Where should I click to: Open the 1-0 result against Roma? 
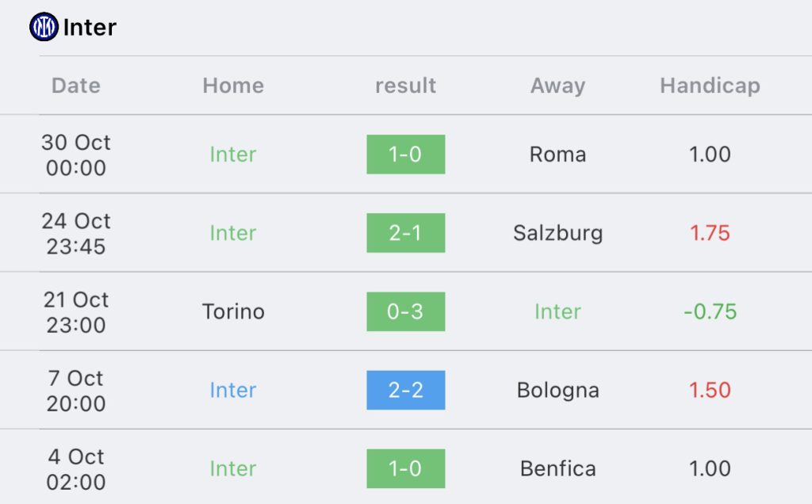coord(405,155)
